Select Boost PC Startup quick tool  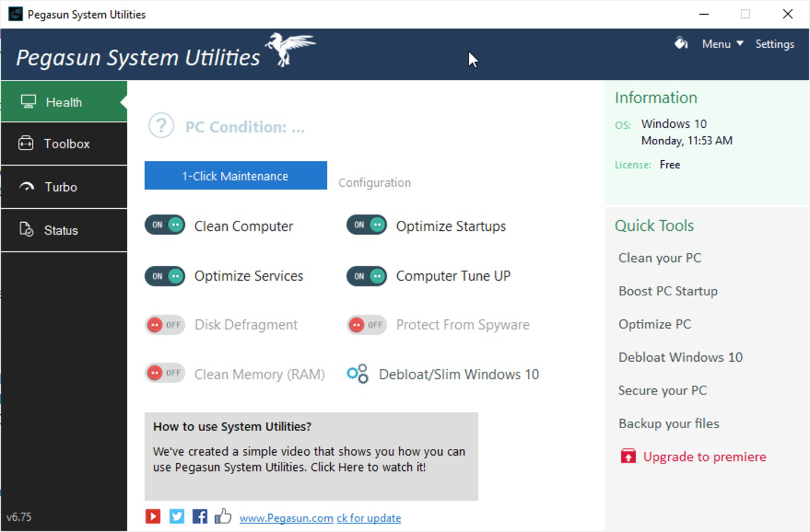668,291
